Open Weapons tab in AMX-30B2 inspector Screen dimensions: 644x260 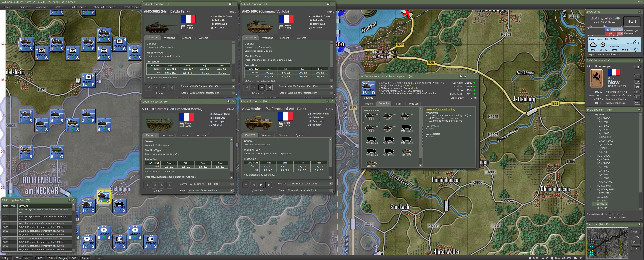click(x=169, y=38)
